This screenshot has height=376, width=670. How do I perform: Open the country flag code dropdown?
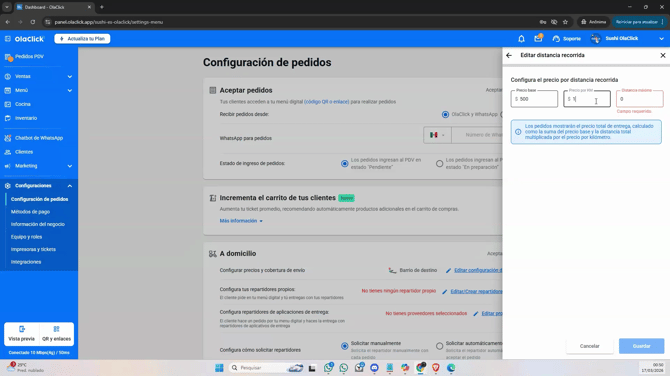(x=437, y=135)
